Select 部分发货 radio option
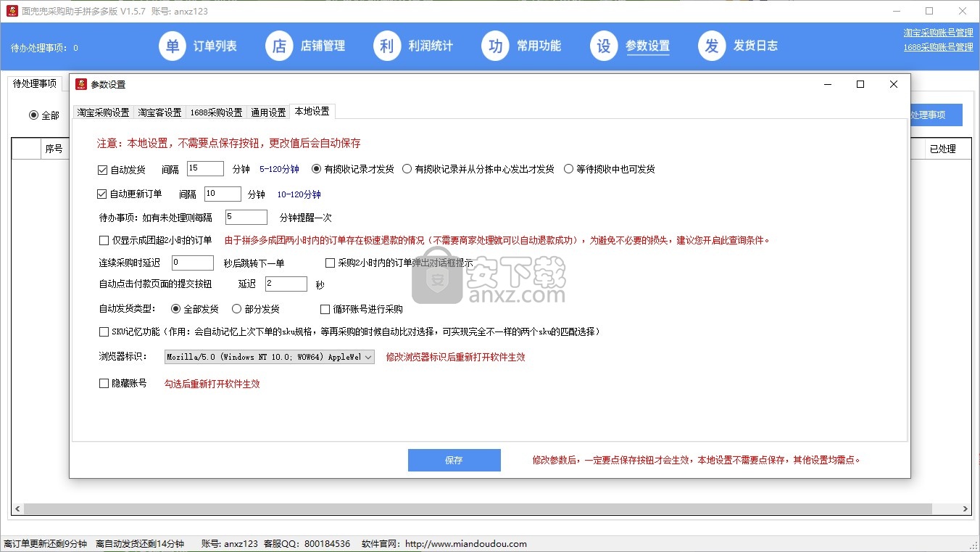Image resolution: width=980 pixels, height=552 pixels. 236,309
